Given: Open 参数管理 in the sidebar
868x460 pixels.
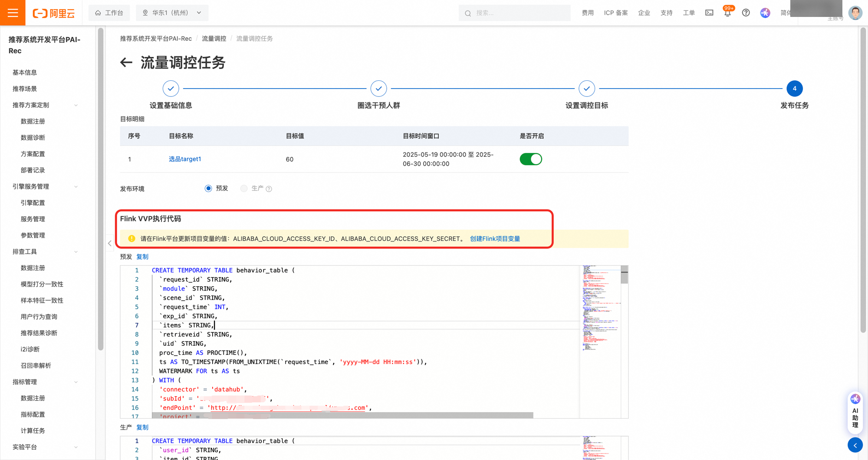Looking at the screenshot, I should point(33,235).
